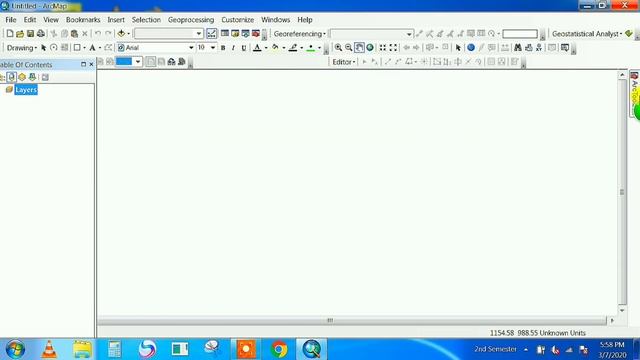Open Geostatistical Wizard icon
Screen dimensions: 640x360
pos(629,34)
